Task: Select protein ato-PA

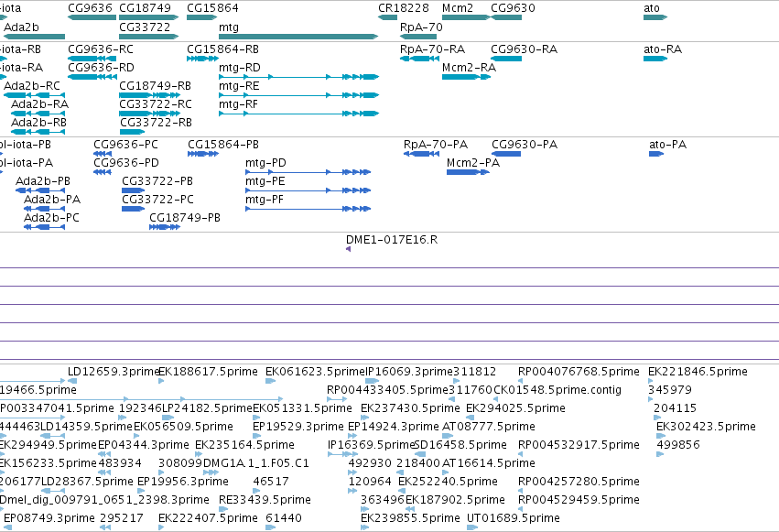Action: [656, 154]
